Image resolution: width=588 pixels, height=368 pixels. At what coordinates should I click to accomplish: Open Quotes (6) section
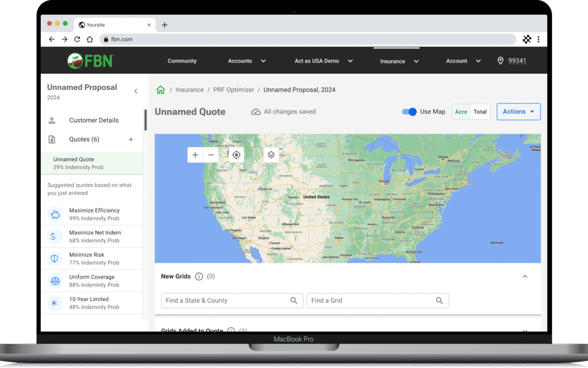[x=84, y=140]
